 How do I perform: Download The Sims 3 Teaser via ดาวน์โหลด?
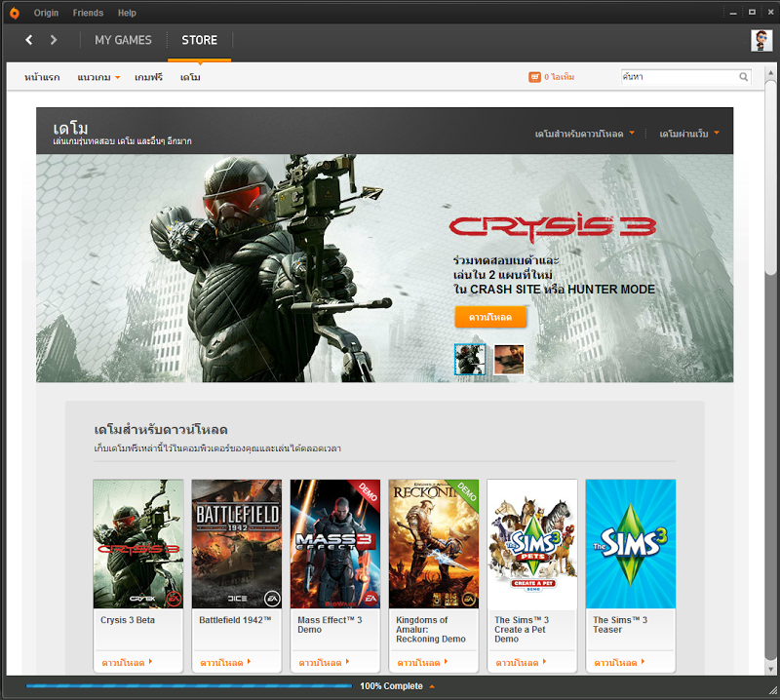[619, 663]
